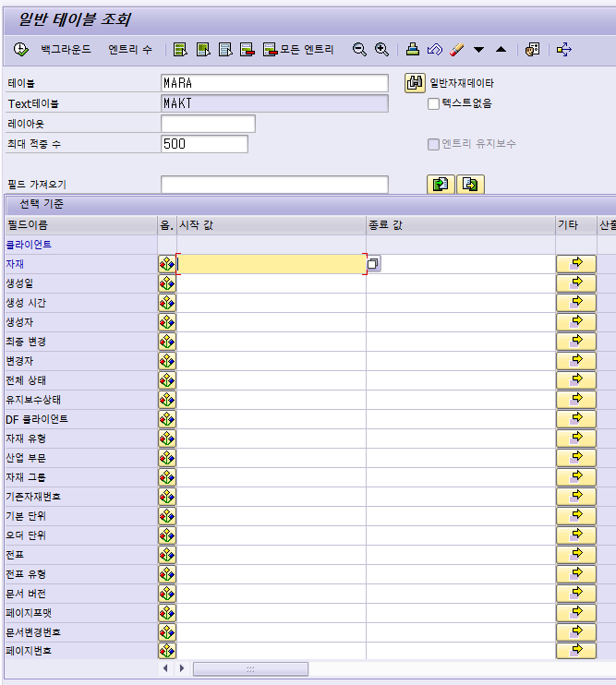The image size is (616, 685).
Task: Click the 선택 기준 section header
Action: (42, 204)
